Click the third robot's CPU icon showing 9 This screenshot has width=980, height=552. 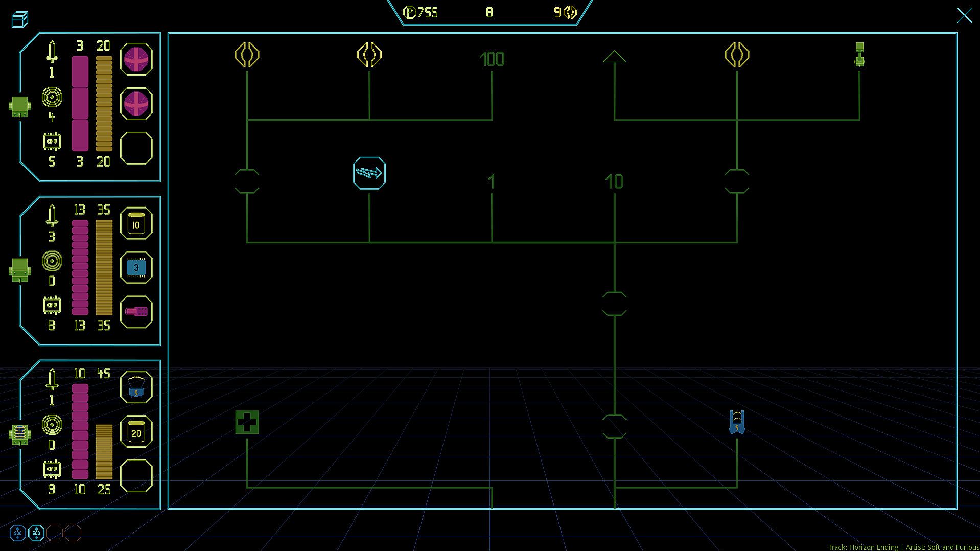pyautogui.click(x=52, y=469)
